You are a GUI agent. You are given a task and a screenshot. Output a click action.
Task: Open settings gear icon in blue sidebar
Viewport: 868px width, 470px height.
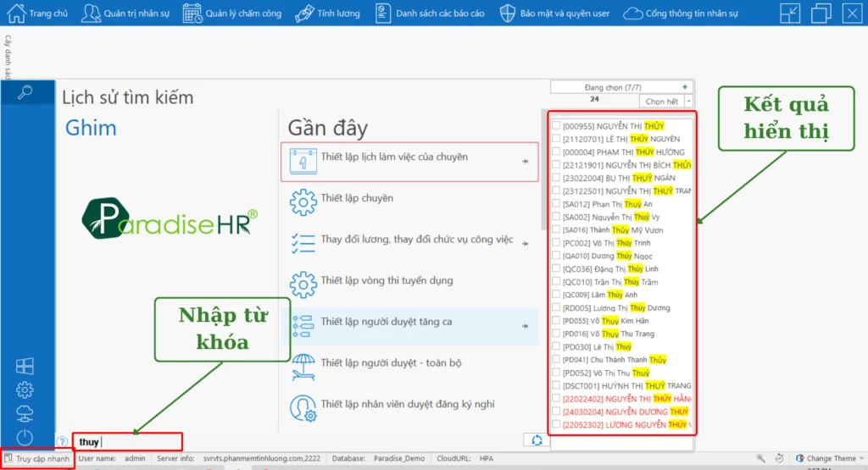[x=25, y=390]
